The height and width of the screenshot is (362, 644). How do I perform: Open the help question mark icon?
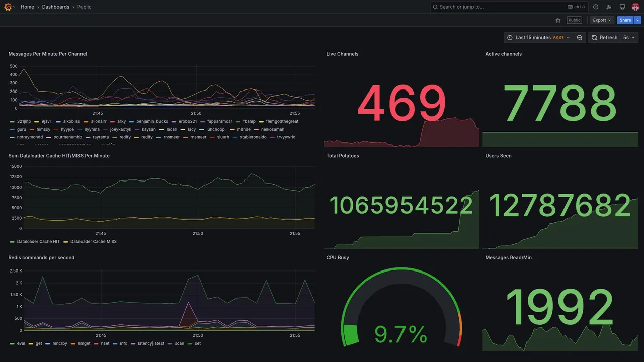(x=596, y=7)
